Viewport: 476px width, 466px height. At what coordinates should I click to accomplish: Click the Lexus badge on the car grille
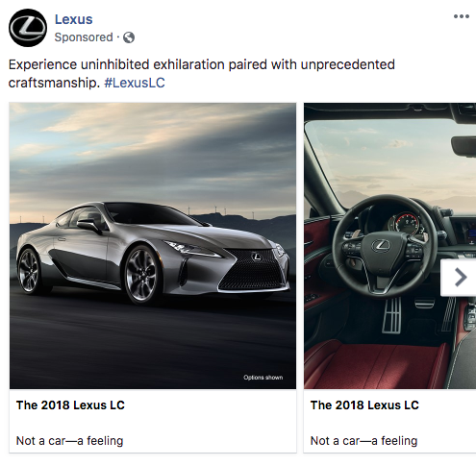(x=256, y=257)
